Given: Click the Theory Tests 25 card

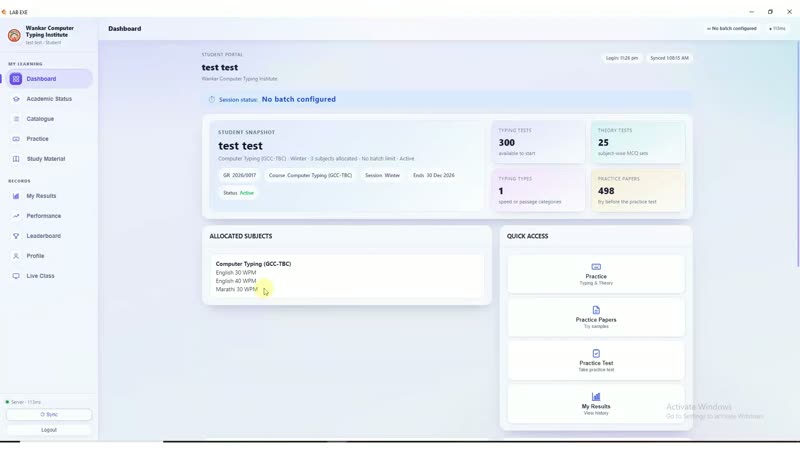Looking at the screenshot, I should point(638,142).
